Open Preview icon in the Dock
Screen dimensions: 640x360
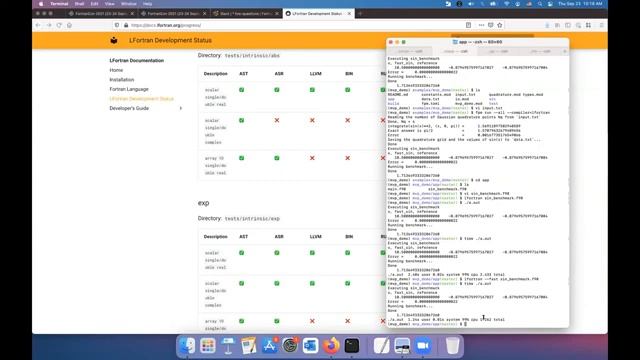(402, 346)
